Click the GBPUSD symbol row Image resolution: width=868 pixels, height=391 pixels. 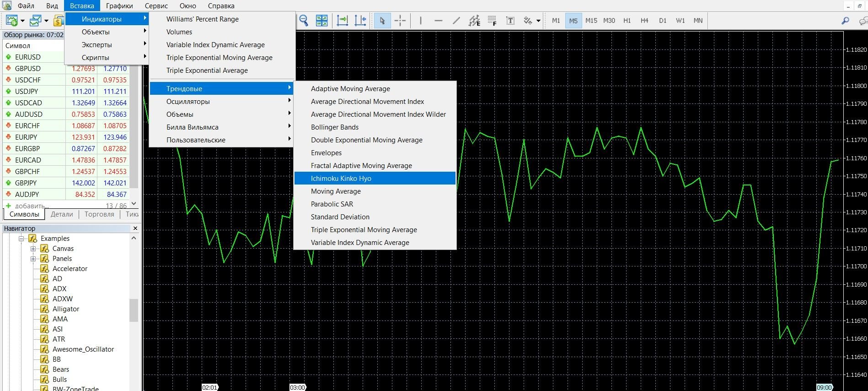(65, 69)
